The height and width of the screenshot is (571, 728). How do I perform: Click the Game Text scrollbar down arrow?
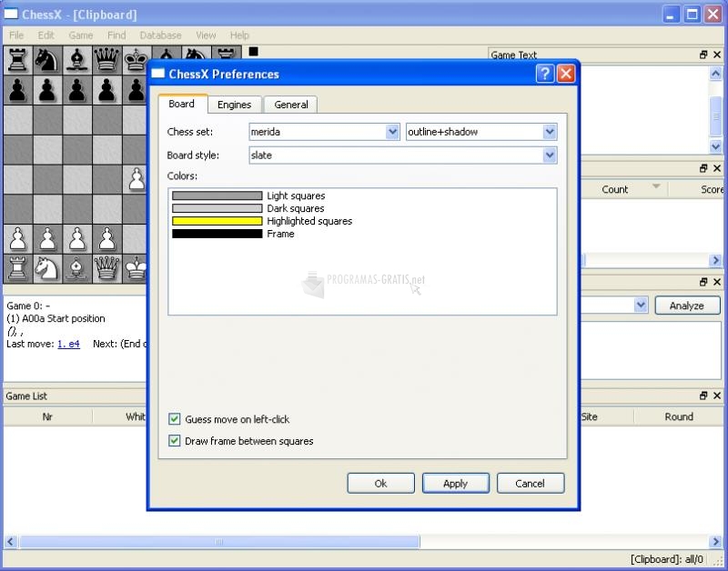(x=715, y=146)
